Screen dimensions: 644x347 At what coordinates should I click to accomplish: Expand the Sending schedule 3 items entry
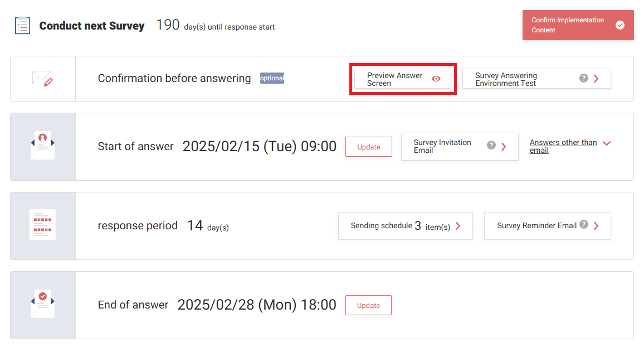405,225
